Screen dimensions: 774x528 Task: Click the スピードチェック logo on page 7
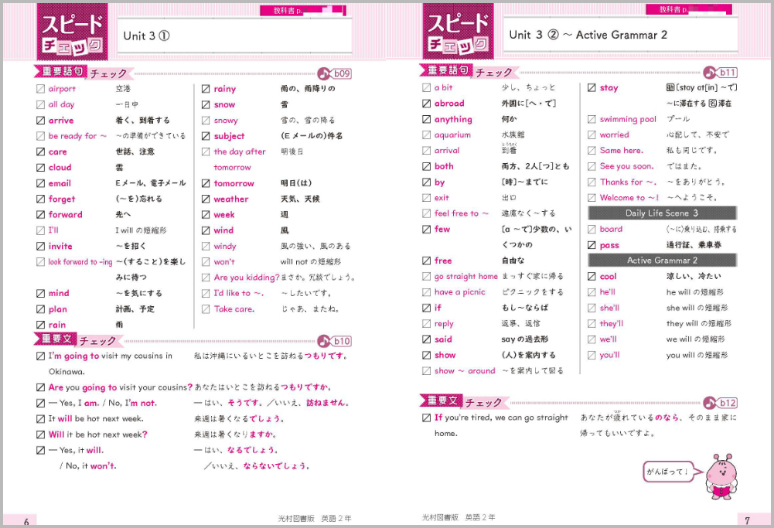coord(458,32)
